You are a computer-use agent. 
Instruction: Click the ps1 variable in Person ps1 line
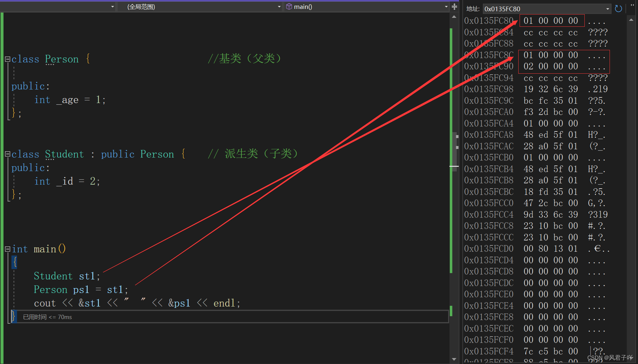click(81, 290)
